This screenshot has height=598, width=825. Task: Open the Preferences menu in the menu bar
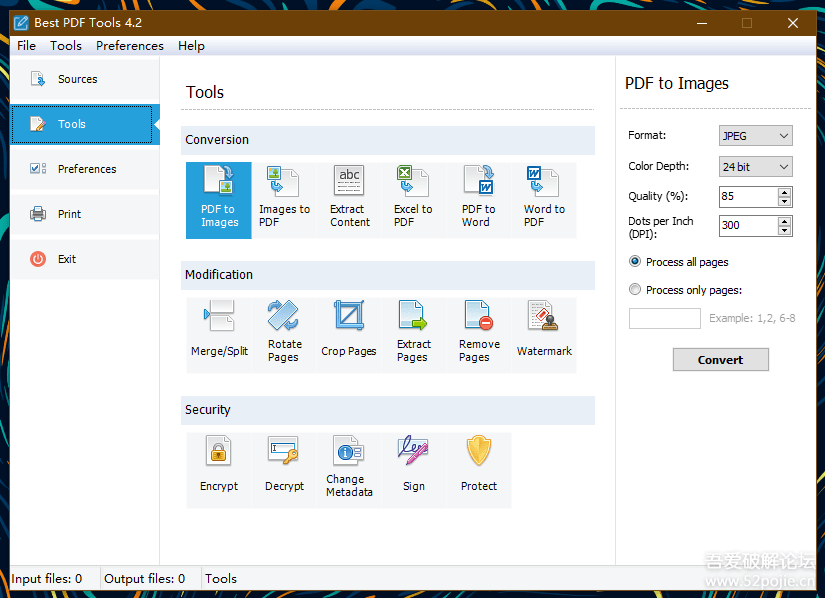[x=129, y=46]
